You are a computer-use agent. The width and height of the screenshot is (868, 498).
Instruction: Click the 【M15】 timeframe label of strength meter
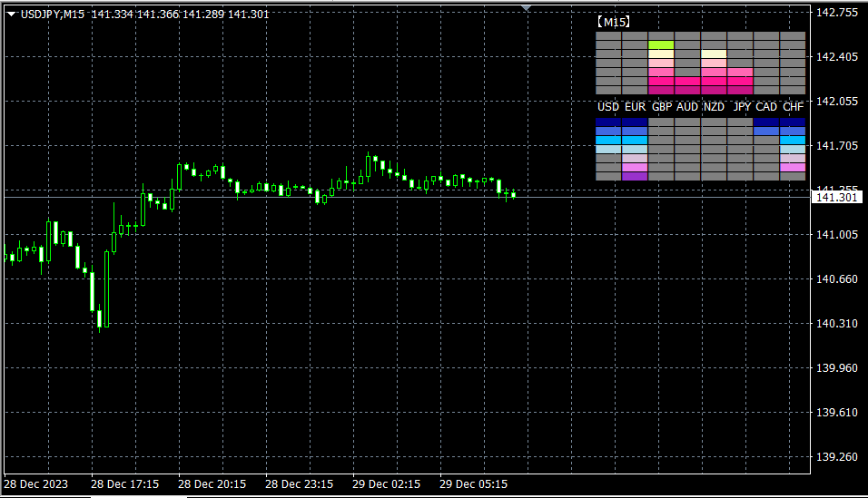(614, 22)
